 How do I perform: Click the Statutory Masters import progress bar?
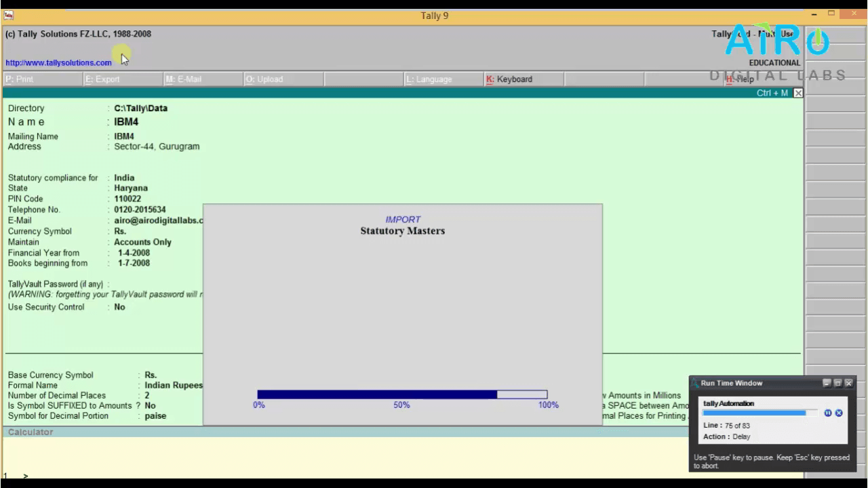click(402, 394)
